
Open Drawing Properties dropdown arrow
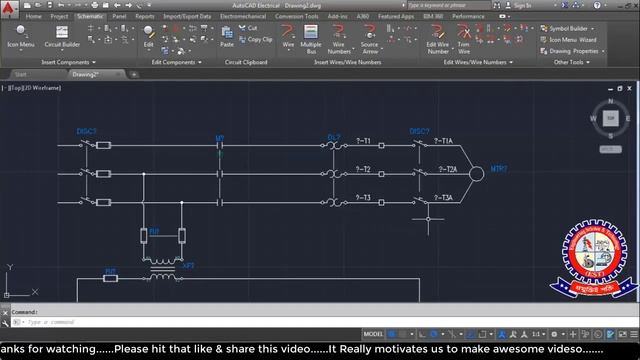[x=603, y=51]
